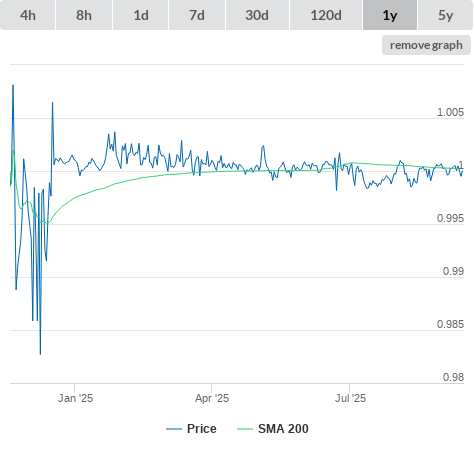This screenshot has width=474, height=455.
Task: Click the green SMA 200 line marker
Action: coord(245,429)
